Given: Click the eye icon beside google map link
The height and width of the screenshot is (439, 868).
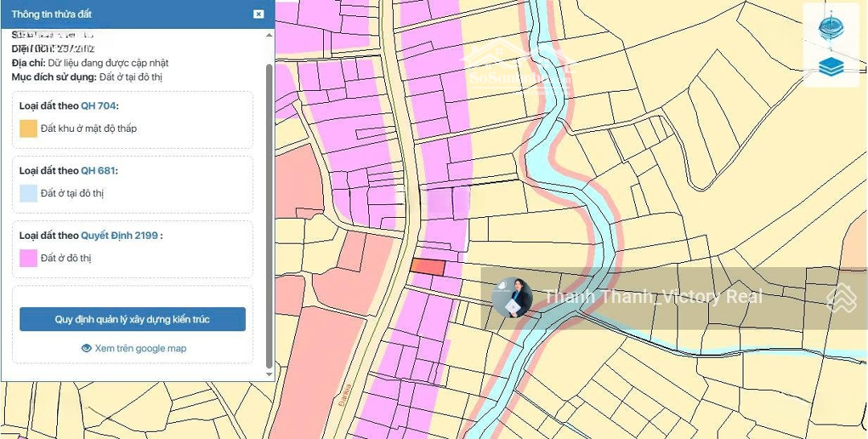Looking at the screenshot, I should coord(87,348).
